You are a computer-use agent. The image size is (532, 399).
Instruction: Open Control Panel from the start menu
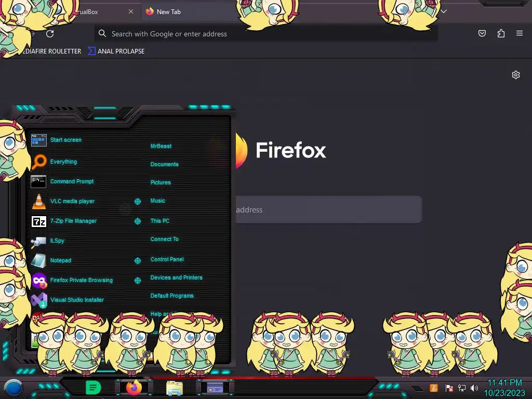point(167,259)
